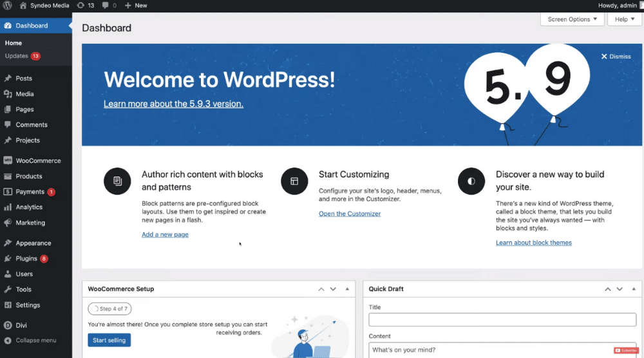The image size is (644, 358).
Task: Click the Media library icon
Action: (x=8, y=93)
